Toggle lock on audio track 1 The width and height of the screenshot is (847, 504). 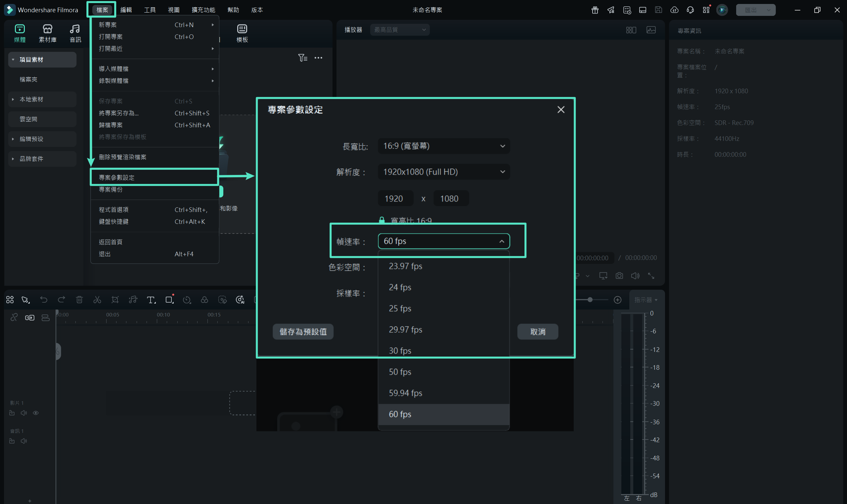tap(12, 441)
